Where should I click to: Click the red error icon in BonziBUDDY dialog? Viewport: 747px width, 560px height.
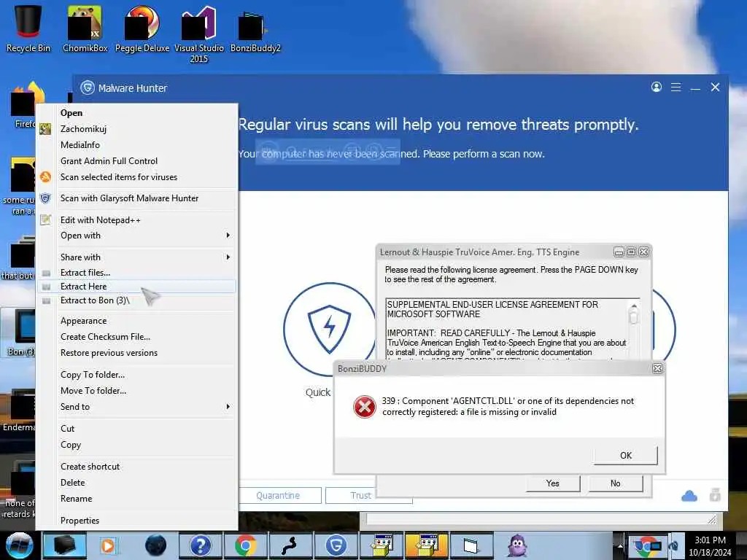365,407
